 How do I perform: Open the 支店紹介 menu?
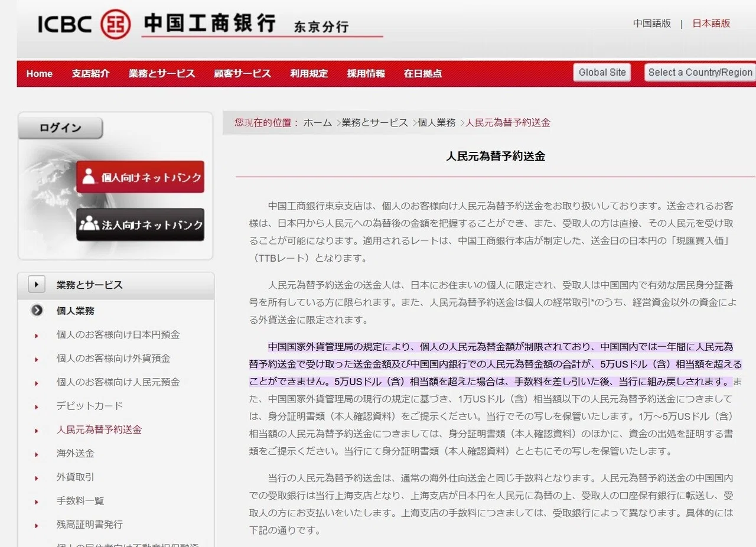[90, 74]
